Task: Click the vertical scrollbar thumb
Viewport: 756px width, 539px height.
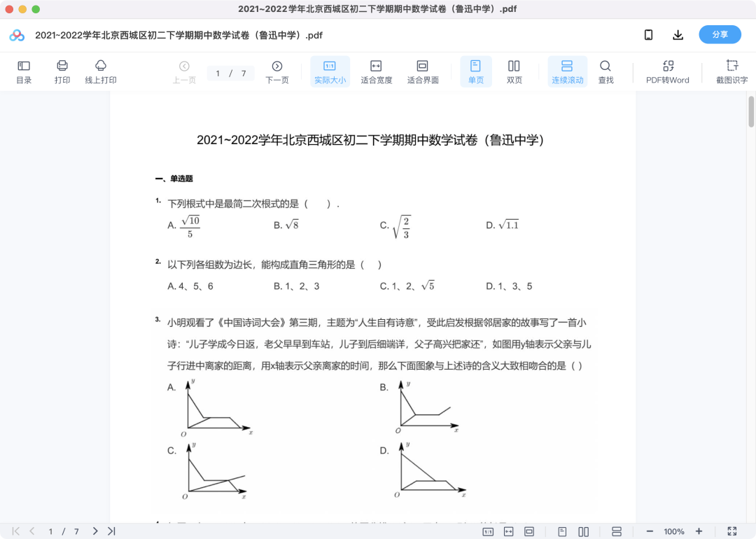Action: click(x=751, y=112)
